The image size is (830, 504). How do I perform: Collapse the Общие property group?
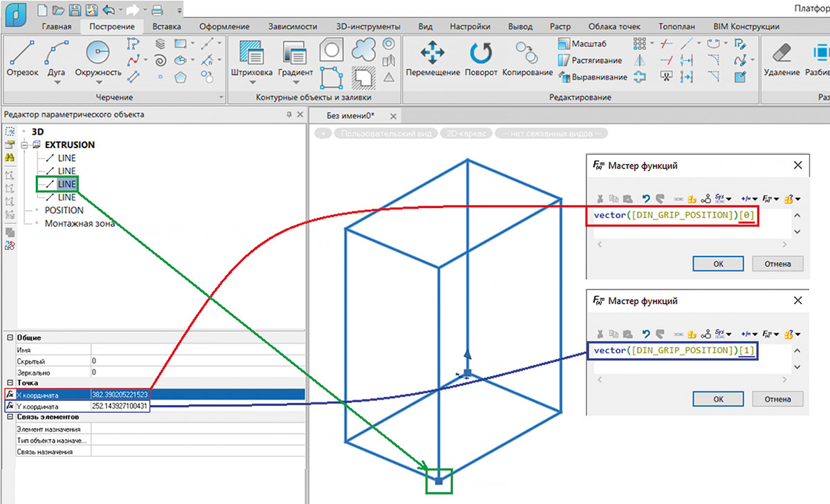click(10, 337)
